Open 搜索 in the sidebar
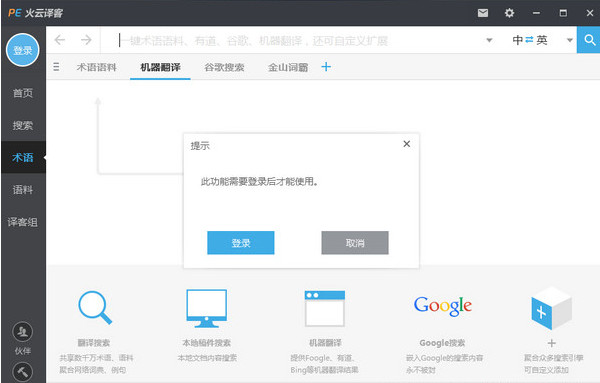This screenshot has width=600, height=383. click(23, 125)
